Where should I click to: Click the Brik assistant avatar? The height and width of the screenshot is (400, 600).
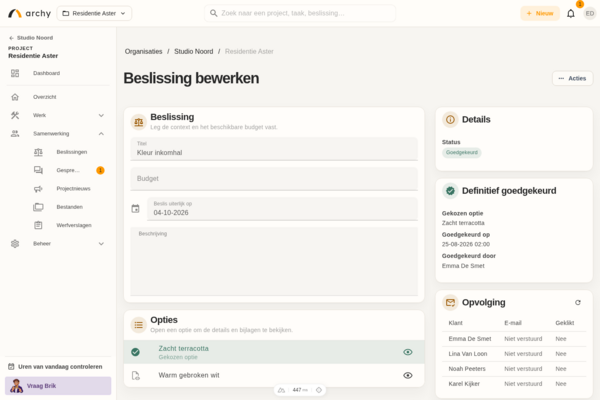(16, 386)
